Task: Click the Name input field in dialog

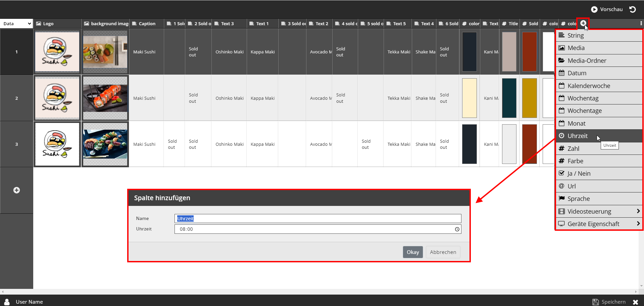Action: [x=317, y=219]
